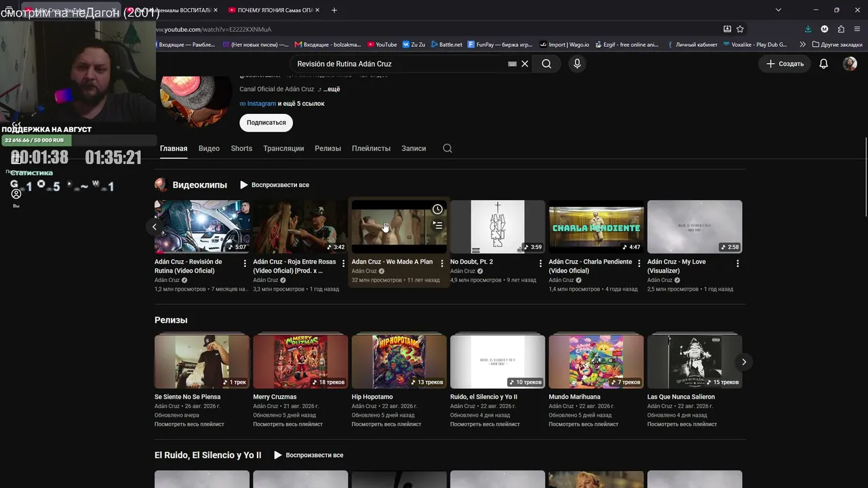View full Hip Hopotamo playlist link
Screen dimensions: 868x488
[x=387, y=424]
